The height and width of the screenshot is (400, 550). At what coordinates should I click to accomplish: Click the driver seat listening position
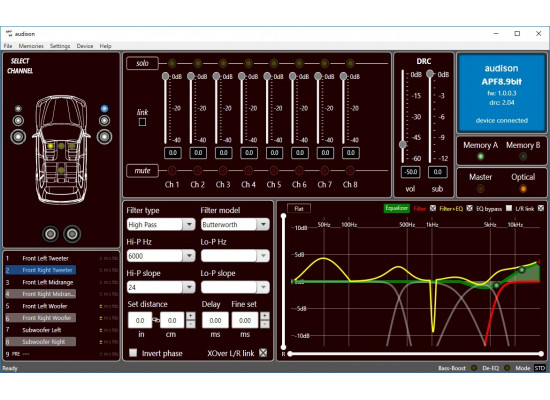tap(51, 146)
